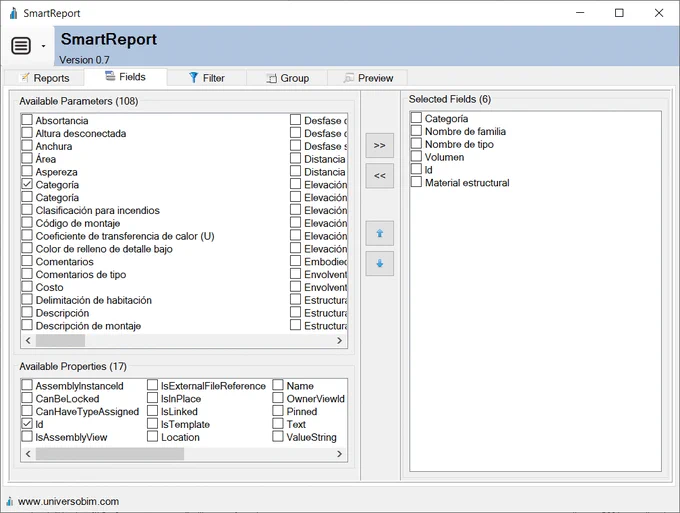680x513 pixels.
Task: Tick Descripción de montaje
Action: tap(27, 325)
